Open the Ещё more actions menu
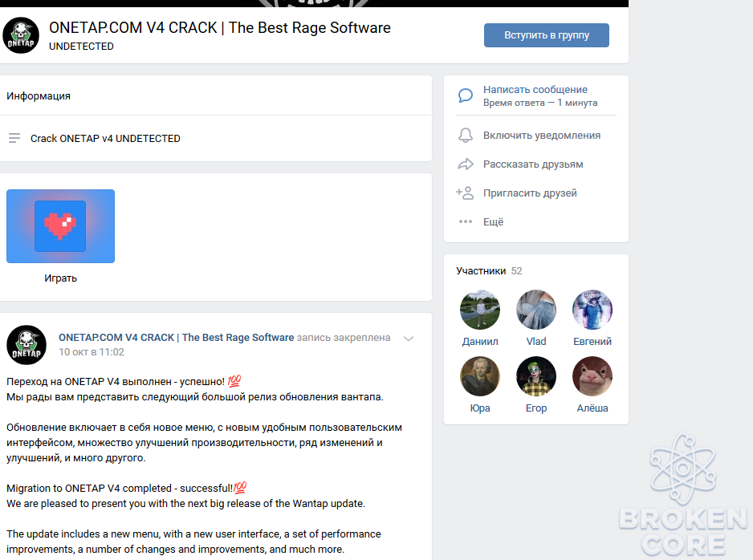 [x=493, y=221]
